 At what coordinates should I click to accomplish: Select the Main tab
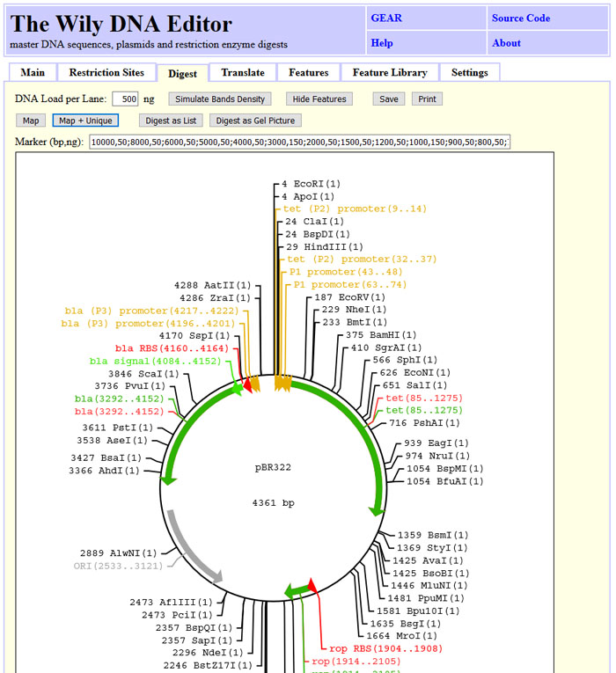tap(33, 72)
